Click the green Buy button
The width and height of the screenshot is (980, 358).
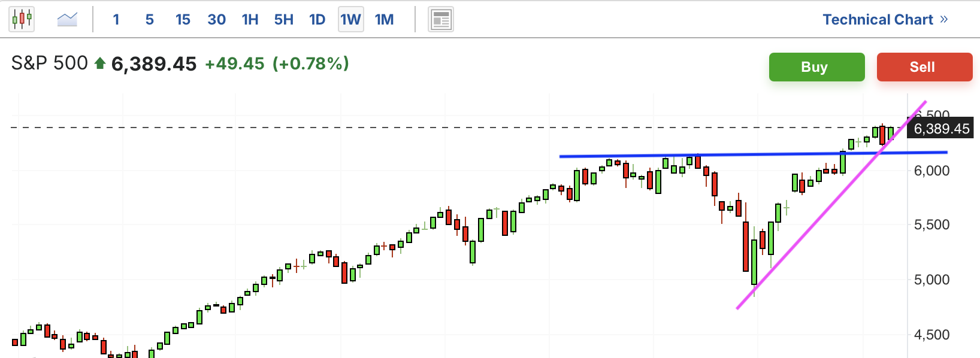817,67
